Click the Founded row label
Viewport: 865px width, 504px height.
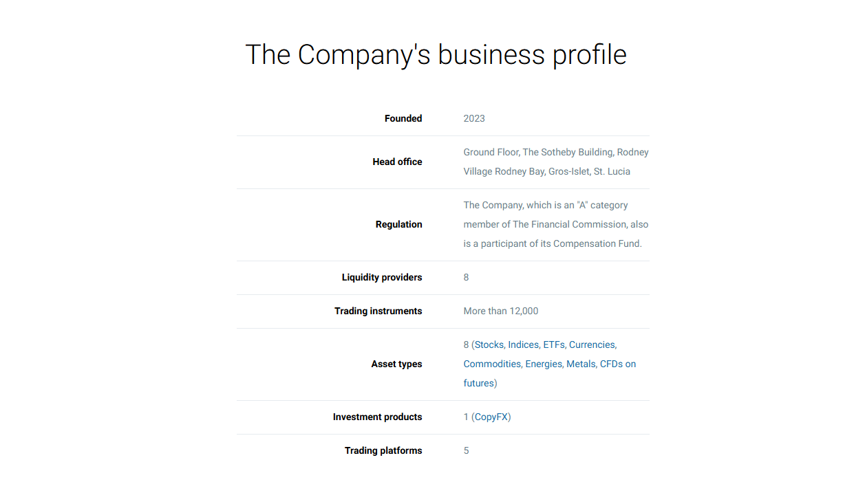pos(403,118)
